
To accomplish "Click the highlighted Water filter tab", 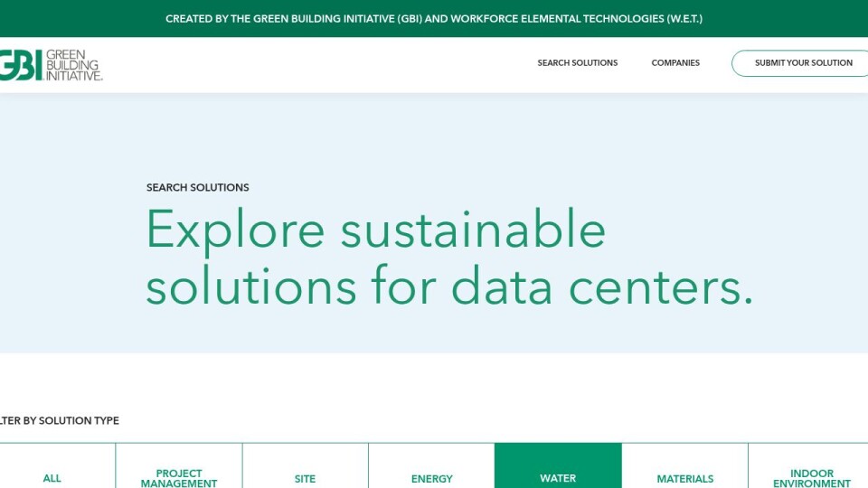I will (558, 477).
